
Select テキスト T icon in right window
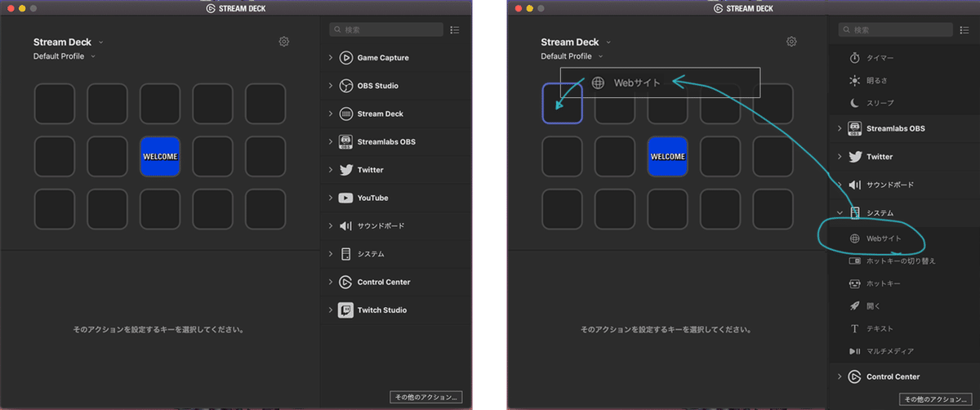point(855,328)
